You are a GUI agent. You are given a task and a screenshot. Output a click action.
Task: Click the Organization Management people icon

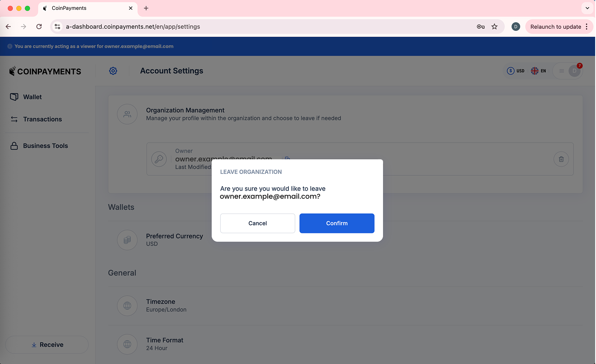point(127,114)
